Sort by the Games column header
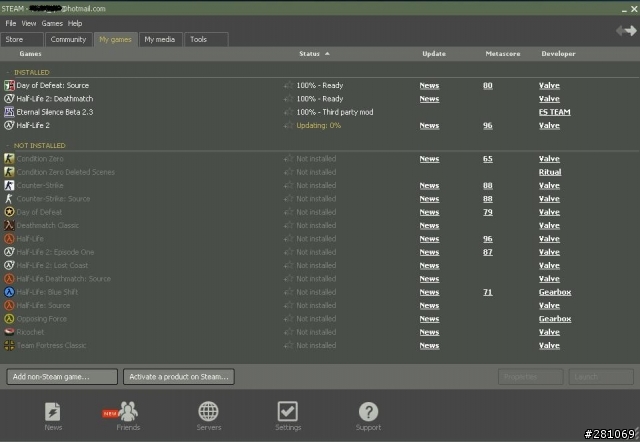Screen dimensions: 640x442 [30, 53]
